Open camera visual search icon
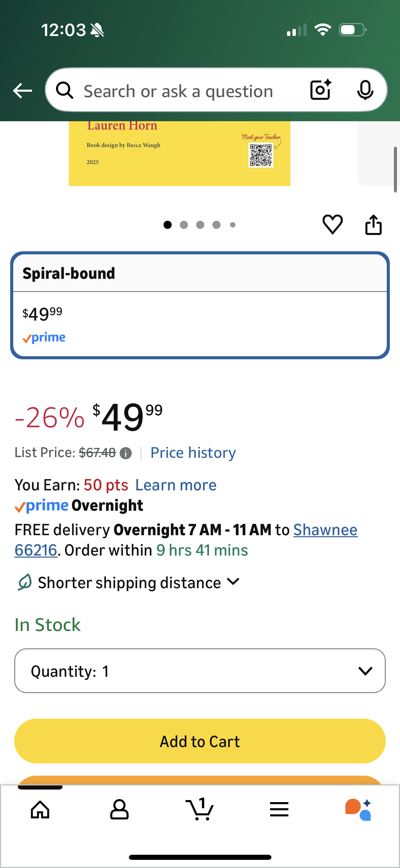 [x=321, y=90]
